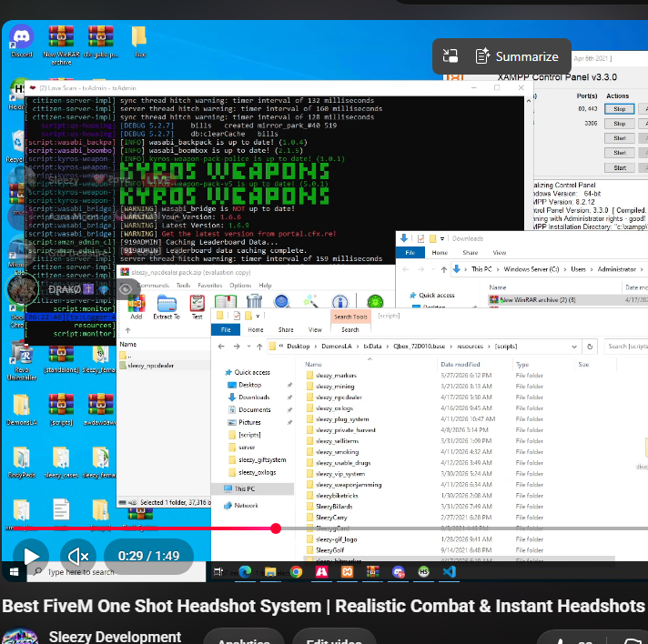Open the Commands menu in WinRAR
The width and height of the screenshot is (648, 644).
tap(153, 286)
